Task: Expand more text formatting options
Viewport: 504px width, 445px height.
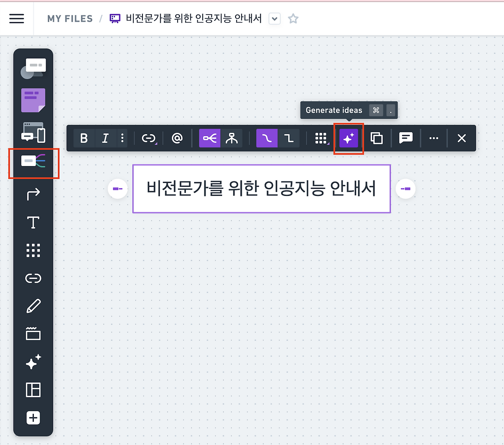Action: 122,138
